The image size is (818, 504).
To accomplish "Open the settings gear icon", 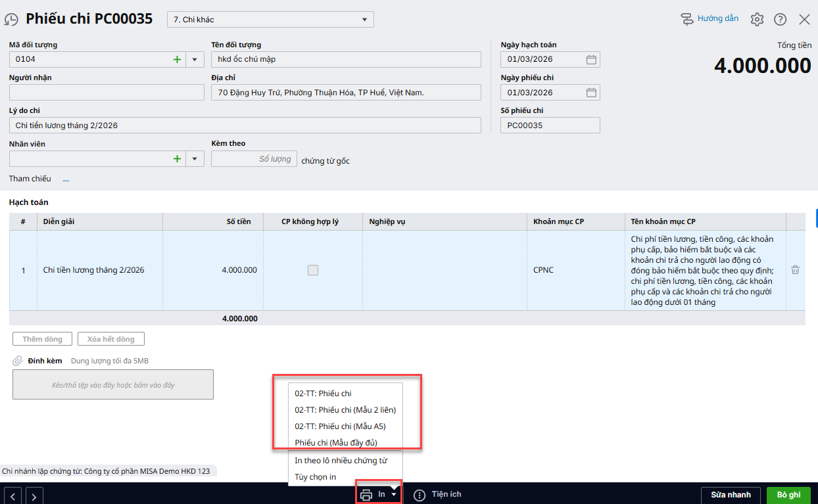I will [757, 20].
